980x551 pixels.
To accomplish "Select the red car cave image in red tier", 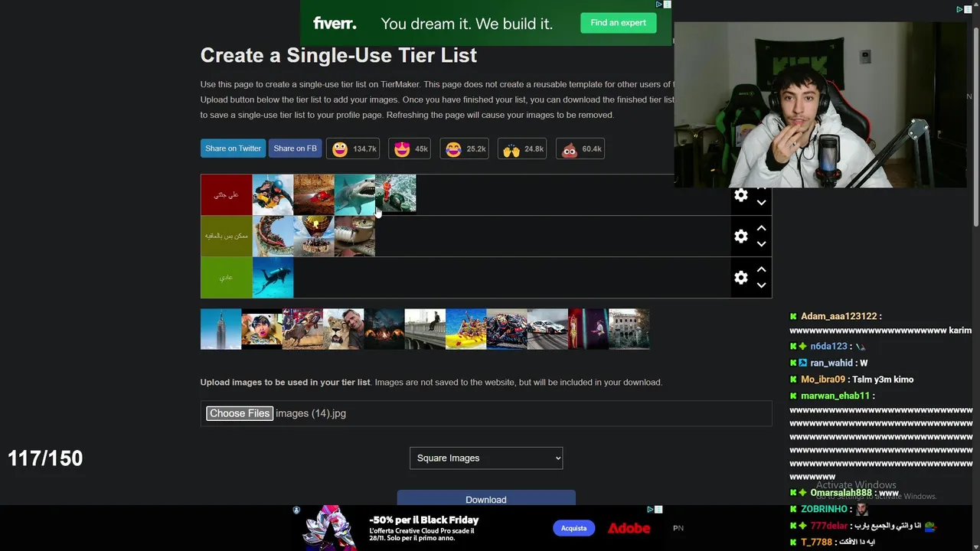I will [x=314, y=195].
